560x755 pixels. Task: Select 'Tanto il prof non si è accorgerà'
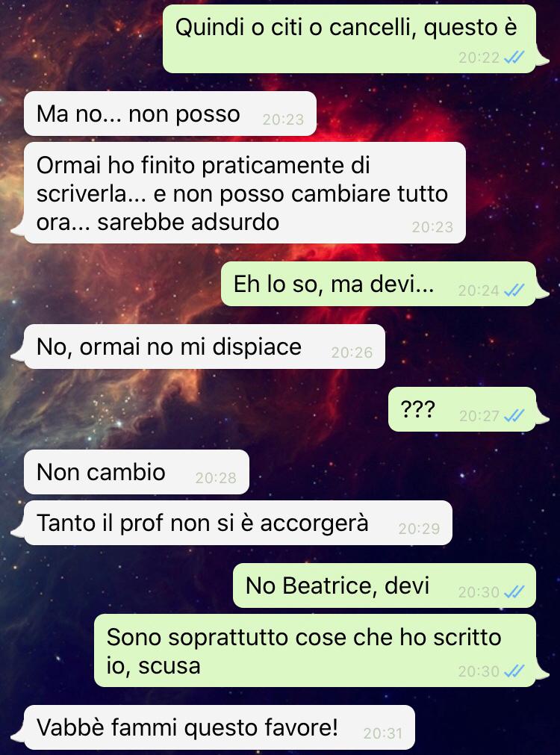(x=238, y=523)
